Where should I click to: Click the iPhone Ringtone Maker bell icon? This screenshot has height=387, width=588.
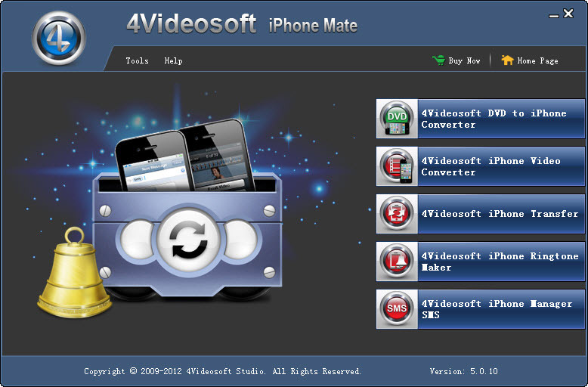click(x=397, y=262)
